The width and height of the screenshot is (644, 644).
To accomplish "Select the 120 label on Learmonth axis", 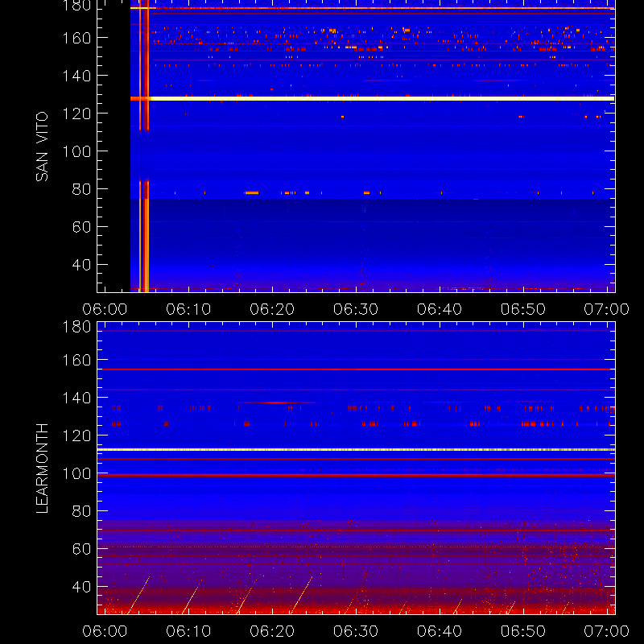I will (76, 436).
